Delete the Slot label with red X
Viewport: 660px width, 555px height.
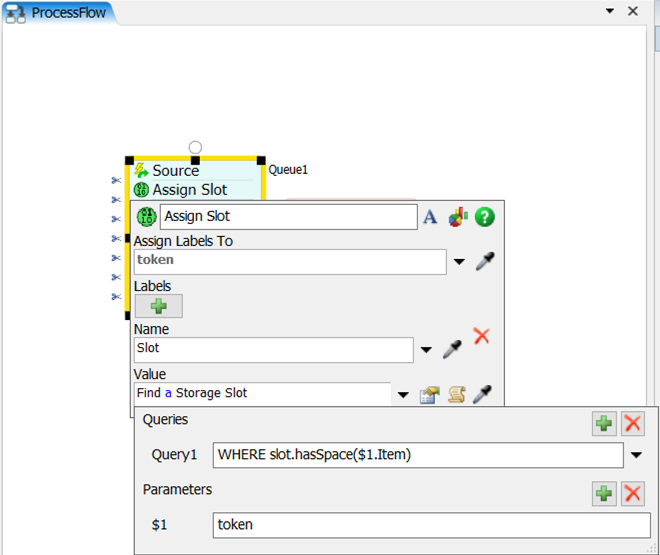(481, 336)
